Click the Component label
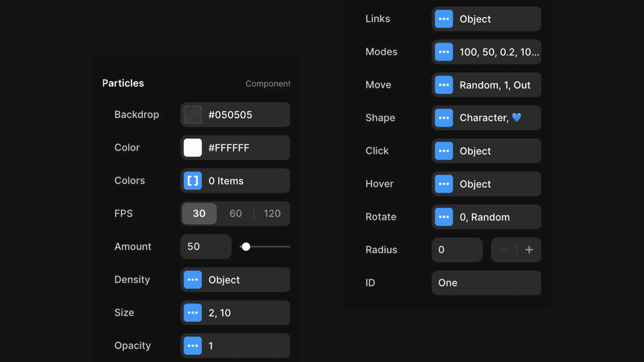Viewport: 644px width, 362px height. (267, 84)
